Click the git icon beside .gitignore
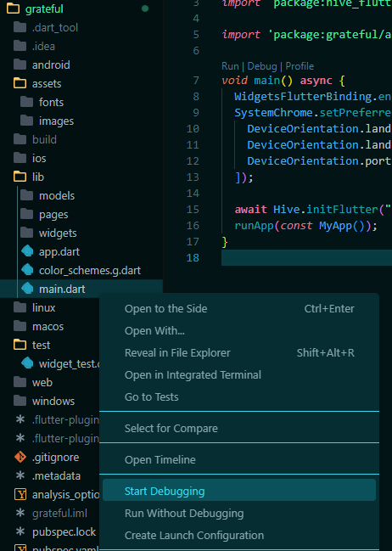Screen dimensions: 392x551 coord(20,457)
